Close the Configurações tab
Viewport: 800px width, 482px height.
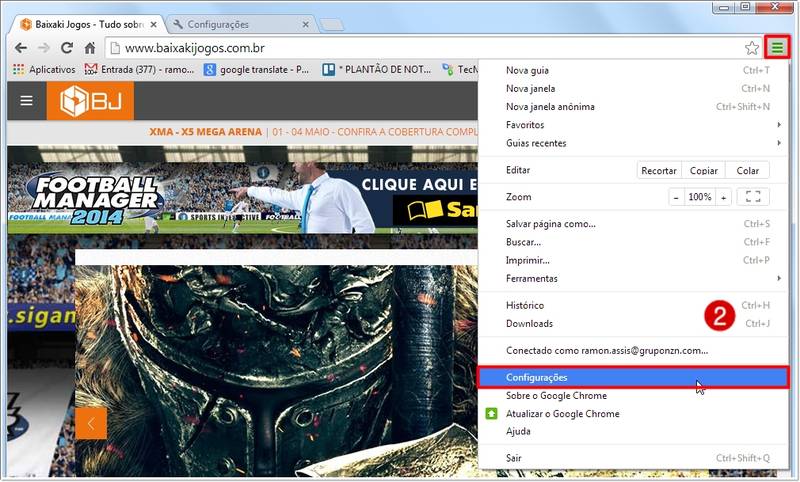(306, 24)
